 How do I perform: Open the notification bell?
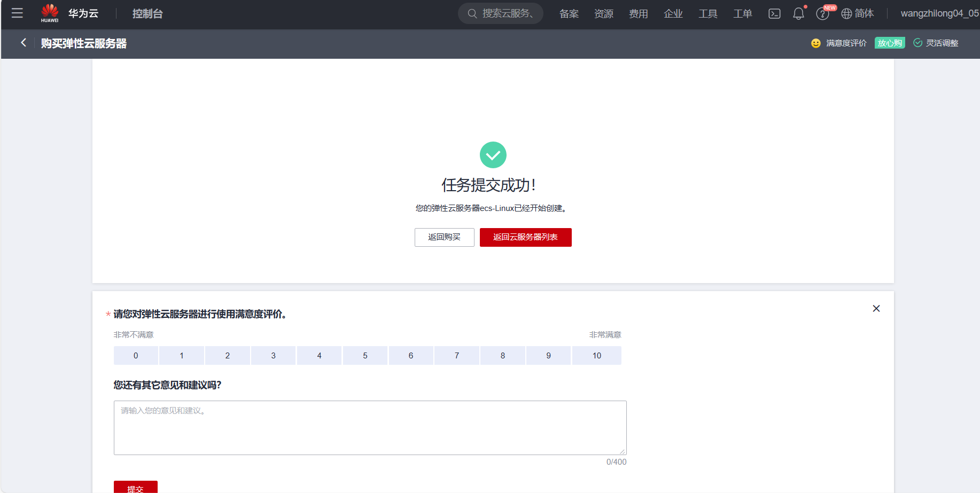[798, 13]
